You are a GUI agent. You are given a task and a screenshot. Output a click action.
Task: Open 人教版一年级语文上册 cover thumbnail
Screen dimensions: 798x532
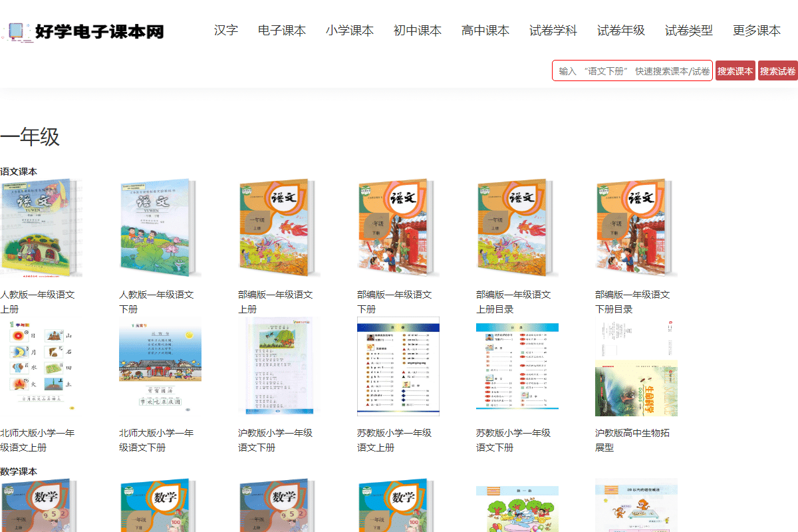pyautogui.click(x=41, y=227)
